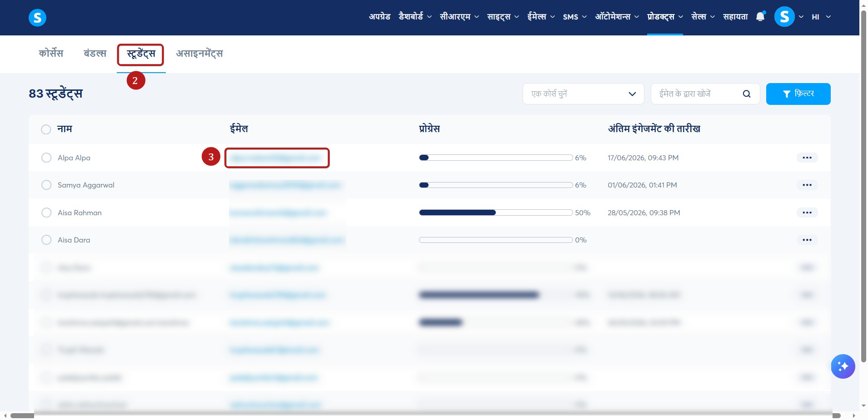This screenshot has width=868, height=420.
Task: Switch to the स्टूडेंट्स tab
Action: 141,54
